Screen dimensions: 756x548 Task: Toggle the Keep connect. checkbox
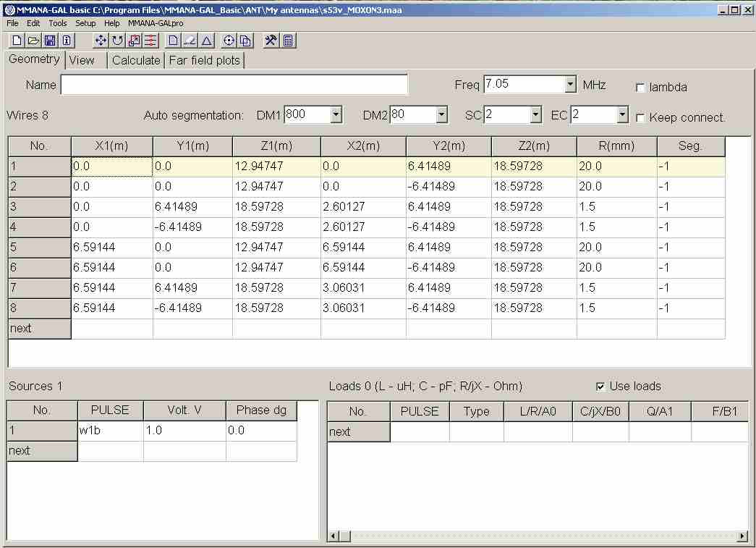click(640, 118)
